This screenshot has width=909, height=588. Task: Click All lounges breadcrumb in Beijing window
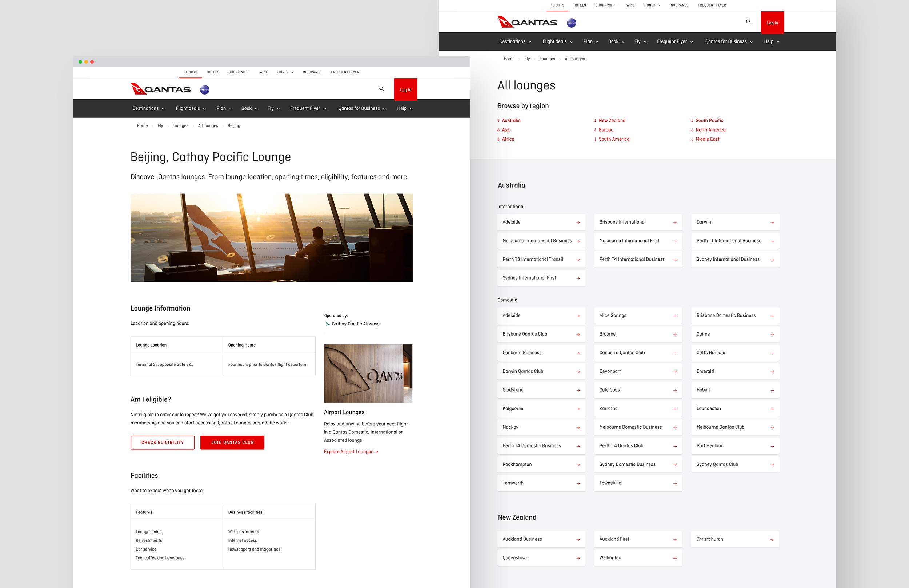208,125
